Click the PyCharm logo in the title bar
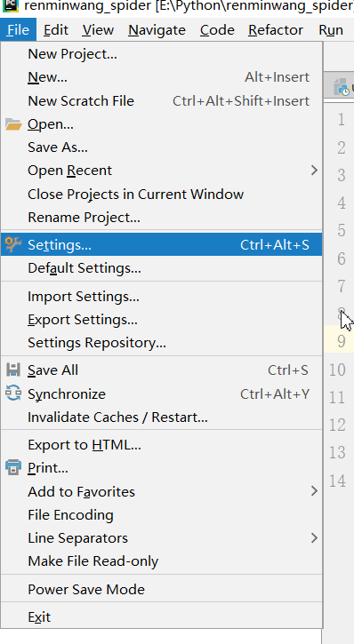Screen dimensions: 354x644 (x=9, y=4)
